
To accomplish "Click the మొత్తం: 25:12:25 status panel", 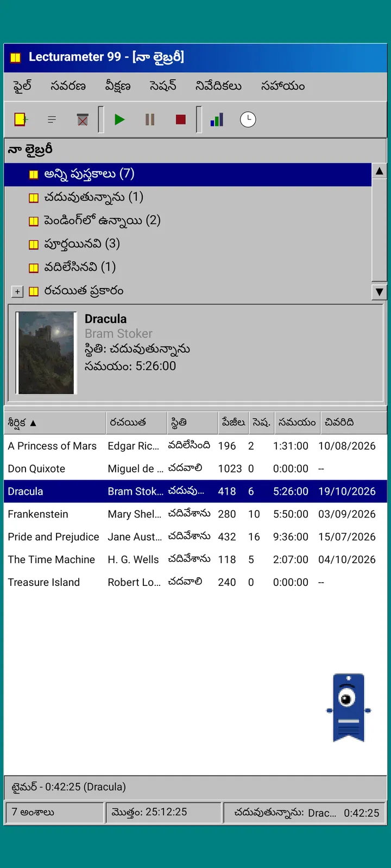I will pyautogui.click(x=164, y=813).
